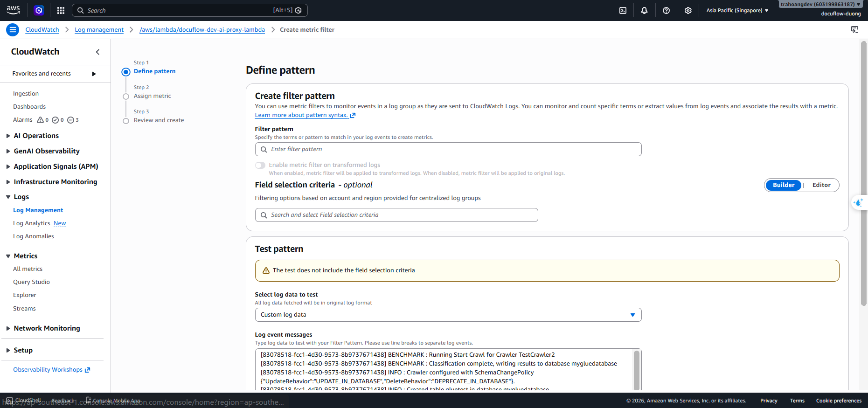This screenshot has width=868, height=408.
Task: Open Log Anomalies in the sidebar
Action: pyautogui.click(x=34, y=236)
